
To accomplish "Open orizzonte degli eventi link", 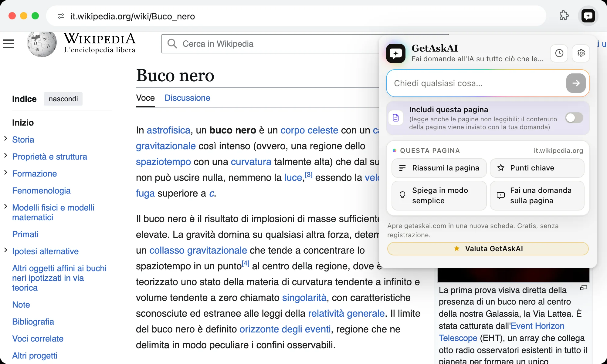I will click(285, 329).
